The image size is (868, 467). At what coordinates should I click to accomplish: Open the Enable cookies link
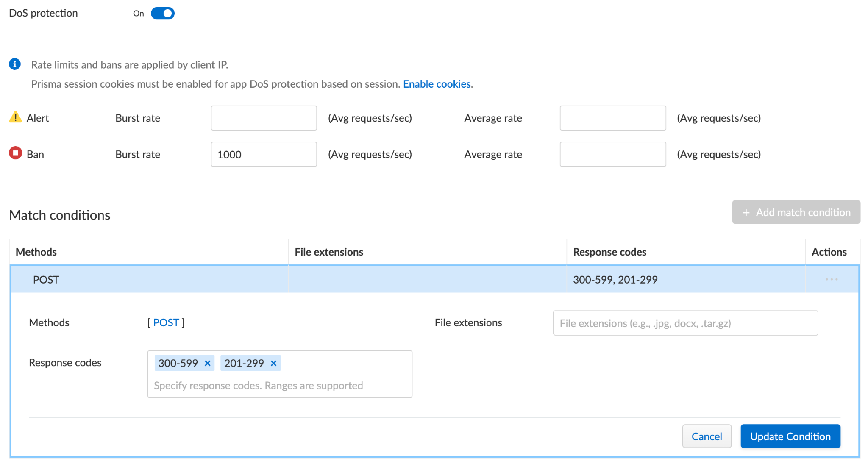pyautogui.click(x=437, y=84)
